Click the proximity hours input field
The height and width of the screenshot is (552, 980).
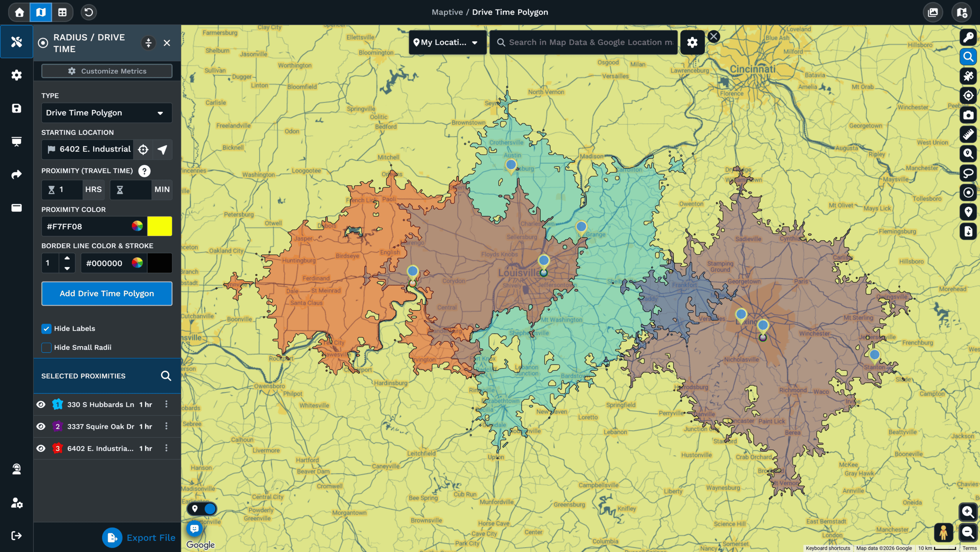[x=62, y=190]
